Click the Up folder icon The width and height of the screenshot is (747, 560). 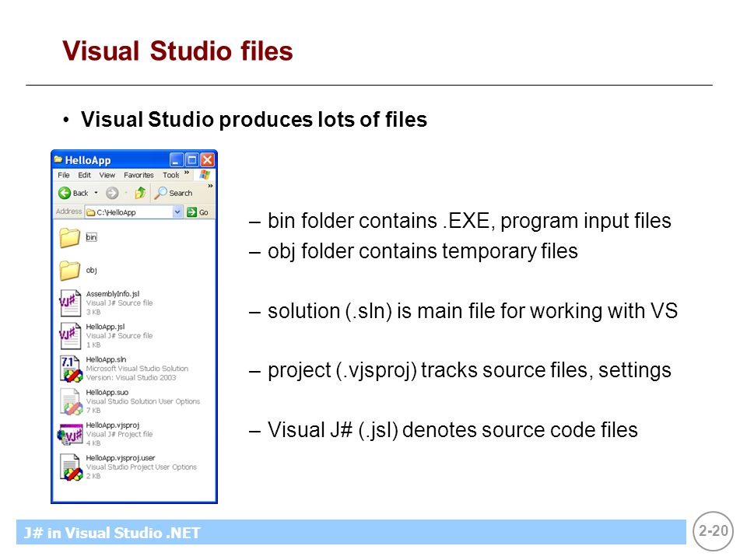click(x=140, y=193)
